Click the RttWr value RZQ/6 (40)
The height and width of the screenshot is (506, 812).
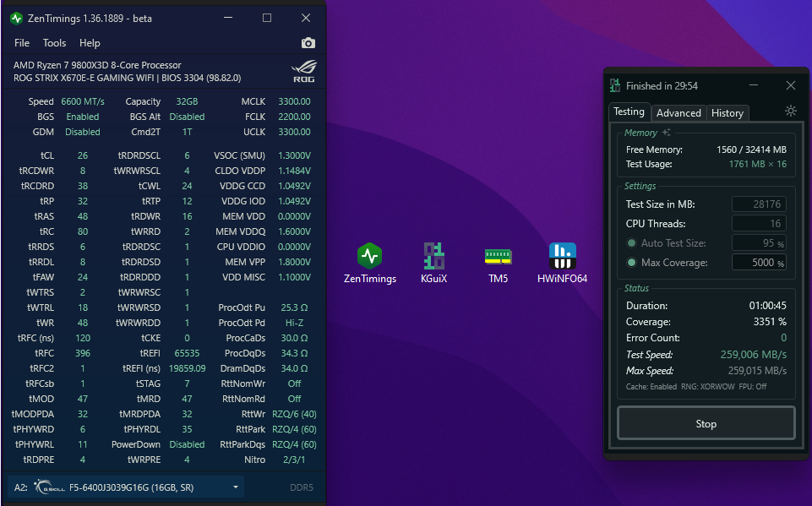pyautogui.click(x=294, y=414)
